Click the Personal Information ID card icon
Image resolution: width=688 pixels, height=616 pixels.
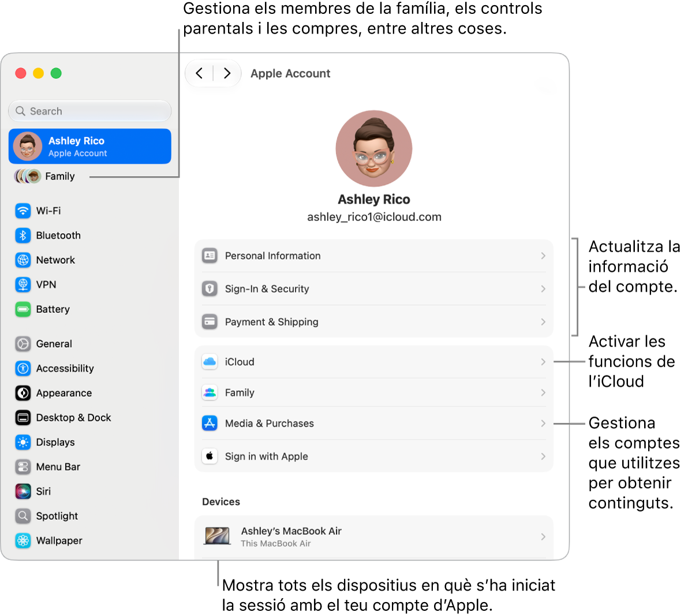(210, 256)
